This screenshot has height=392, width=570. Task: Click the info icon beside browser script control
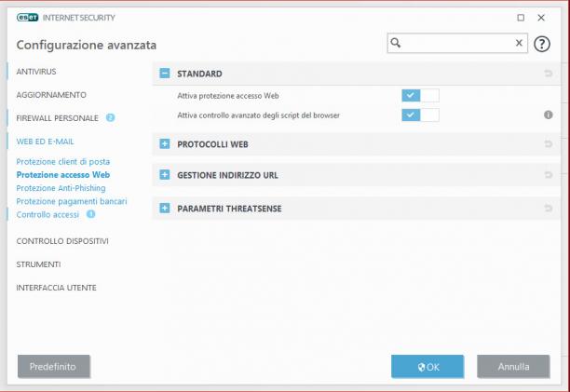pyautogui.click(x=549, y=115)
